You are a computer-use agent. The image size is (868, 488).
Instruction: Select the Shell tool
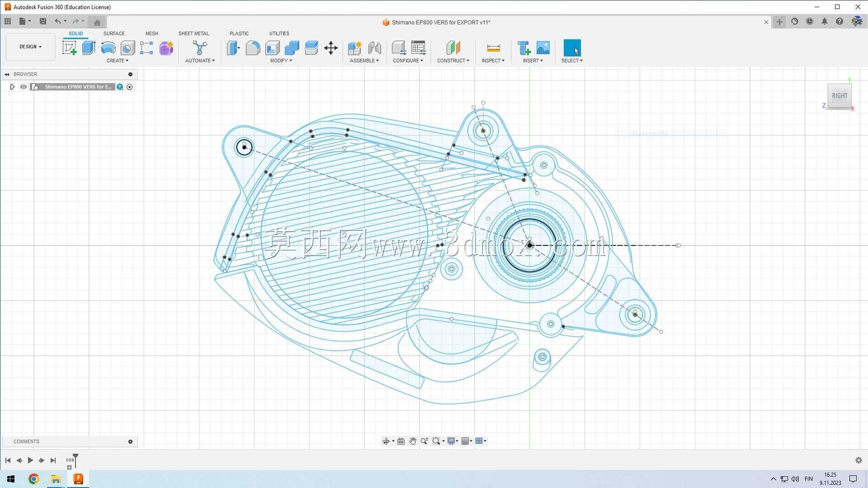[272, 48]
